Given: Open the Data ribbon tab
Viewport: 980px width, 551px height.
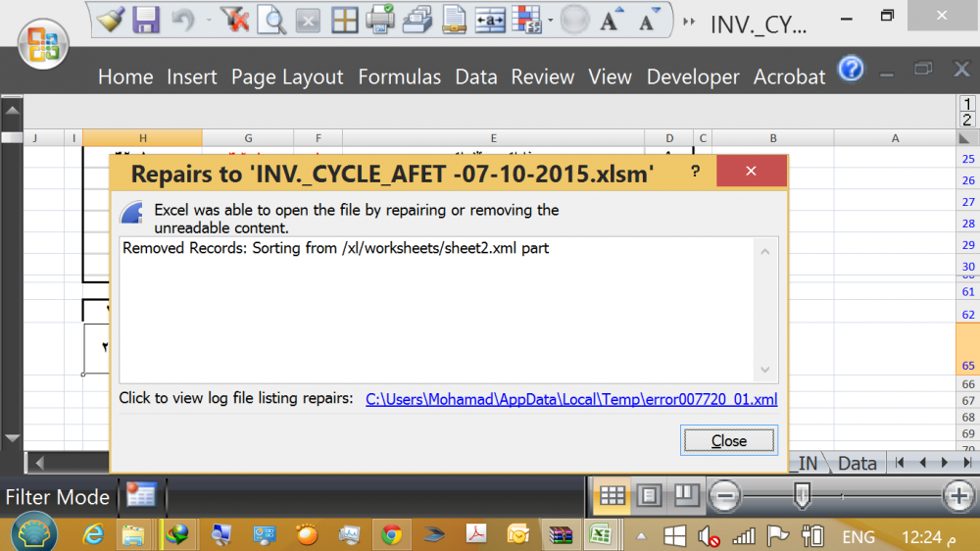Looking at the screenshot, I should coord(476,76).
